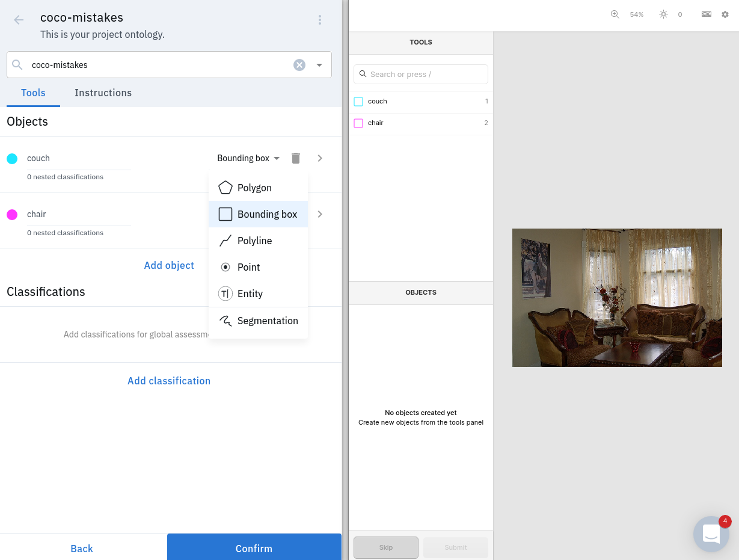The image size is (739, 560).
Task: Click the Submit button
Action: (x=456, y=547)
